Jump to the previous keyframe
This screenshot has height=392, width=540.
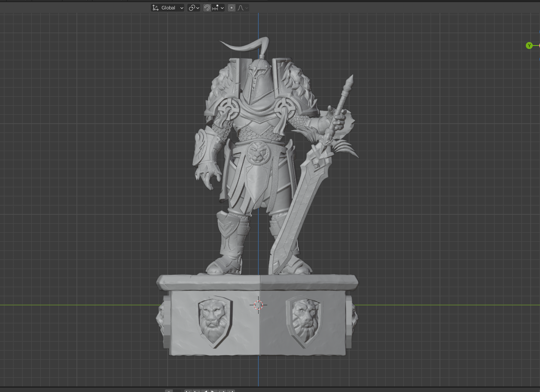pos(196,391)
